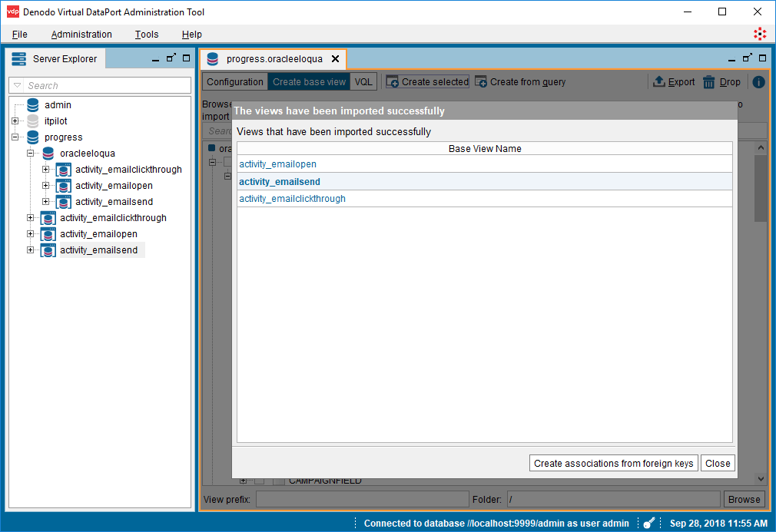Click Create associations from foreign keys

click(x=614, y=463)
